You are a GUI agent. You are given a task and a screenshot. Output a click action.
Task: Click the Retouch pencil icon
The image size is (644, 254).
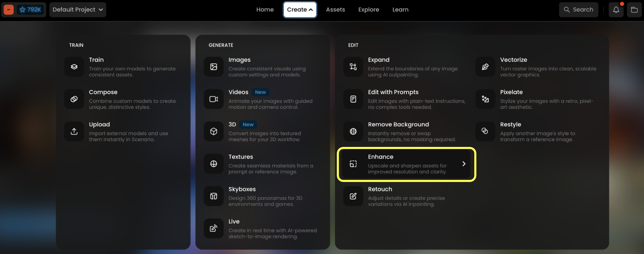[x=353, y=196]
